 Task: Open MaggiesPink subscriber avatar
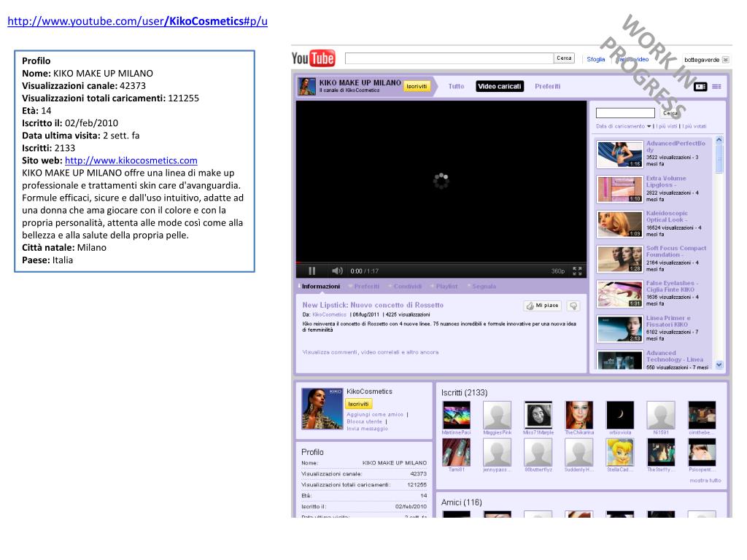tap(497, 415)
